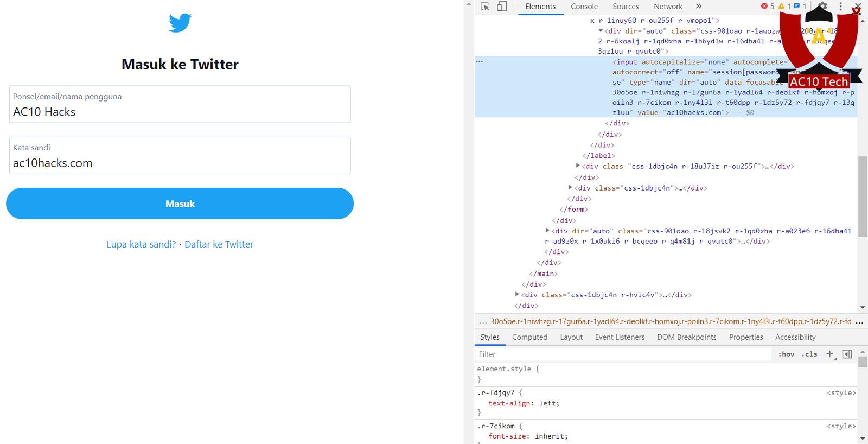Click the Masuk ke Twitter heading

pyautogui.click(x=180, y=64)
